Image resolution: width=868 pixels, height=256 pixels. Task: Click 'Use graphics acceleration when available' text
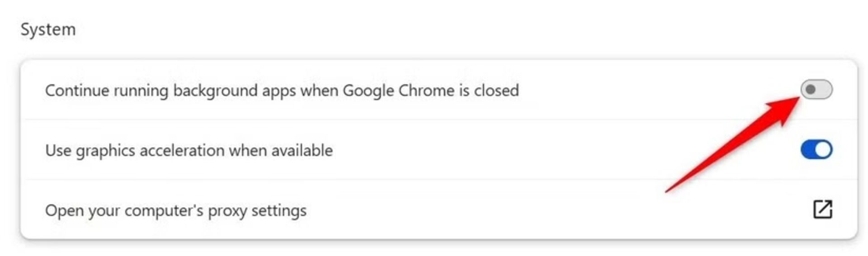pyautogui.click(x=189, y=150)
